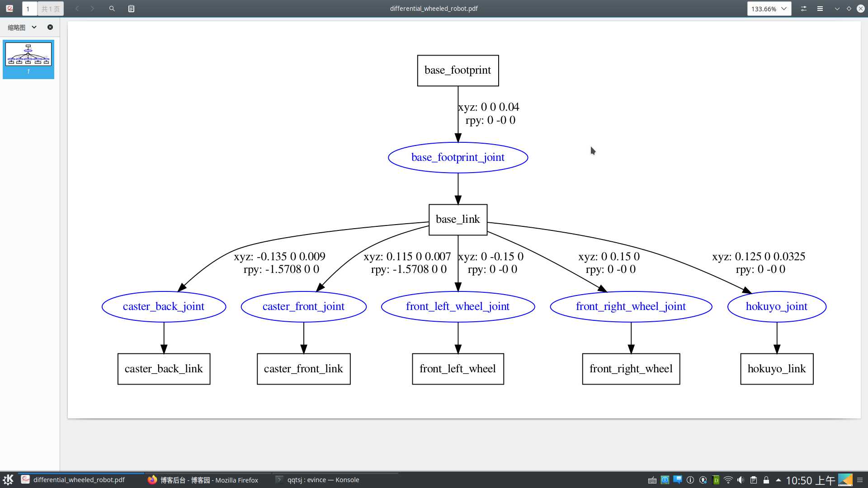Screen dimensions: 868x488
Task: Open keyboard layout tray icon
Action: tap(652, 480)
